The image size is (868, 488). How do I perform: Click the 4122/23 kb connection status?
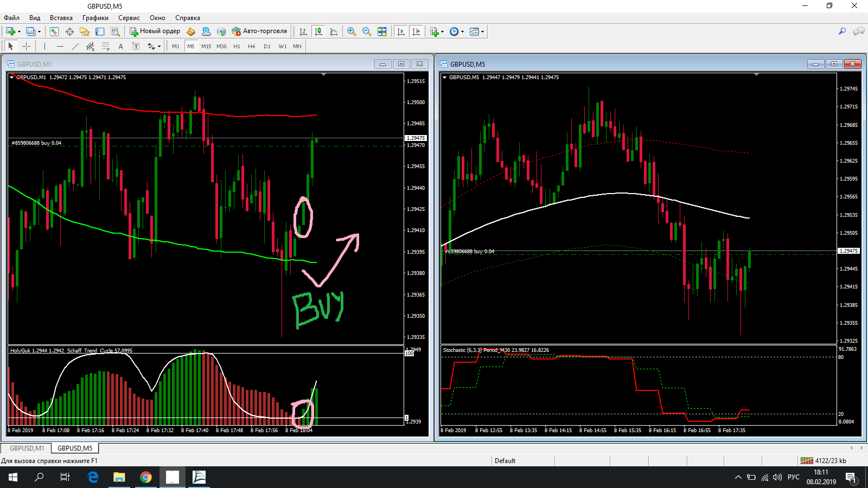(x=824, y=461)
